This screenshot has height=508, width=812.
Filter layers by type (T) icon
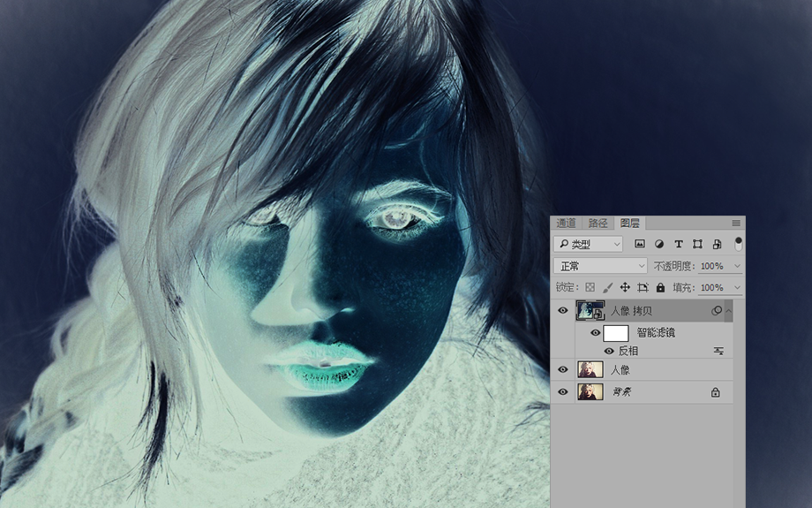[678, 244]
